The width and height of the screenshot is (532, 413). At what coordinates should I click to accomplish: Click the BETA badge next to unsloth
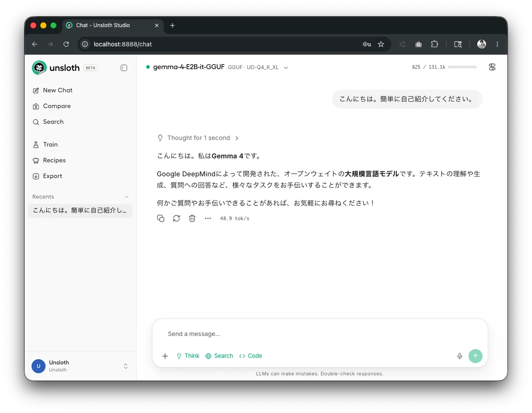(x=91, y=68)
